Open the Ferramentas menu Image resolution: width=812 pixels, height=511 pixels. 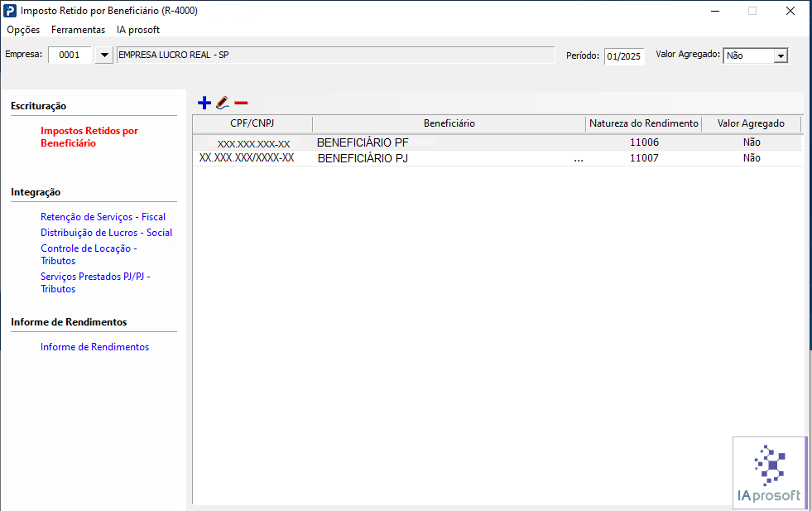click(x=78, y=30)
